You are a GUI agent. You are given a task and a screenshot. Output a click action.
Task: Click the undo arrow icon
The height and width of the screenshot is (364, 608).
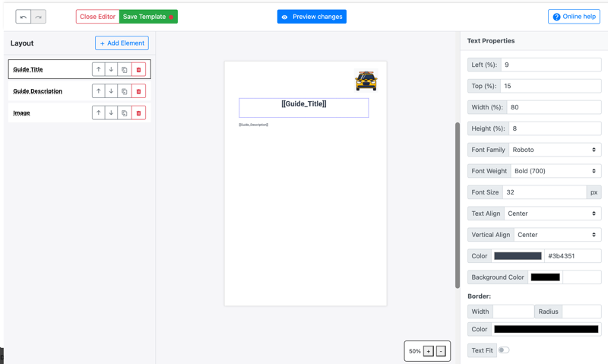[24, 17]
